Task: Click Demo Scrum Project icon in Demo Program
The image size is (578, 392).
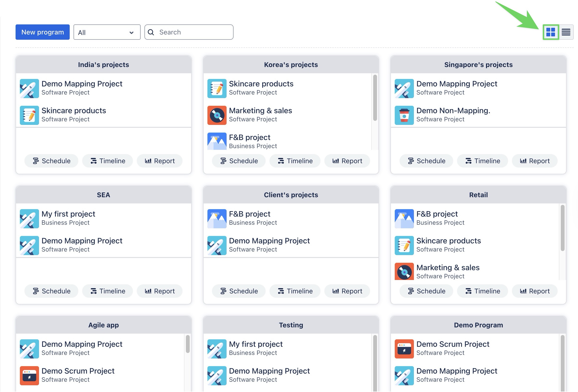Action: click(404, 349)
